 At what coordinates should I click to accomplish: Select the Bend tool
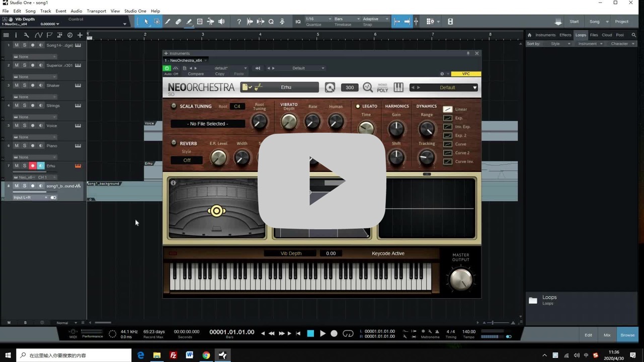point(210,22)
